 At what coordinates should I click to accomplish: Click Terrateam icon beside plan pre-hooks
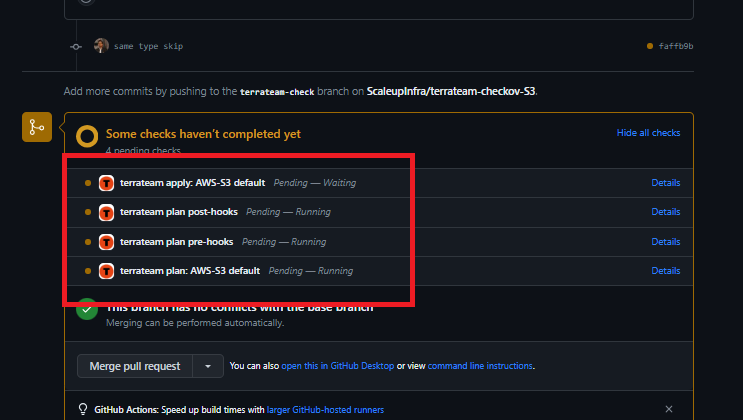[106, 242]
